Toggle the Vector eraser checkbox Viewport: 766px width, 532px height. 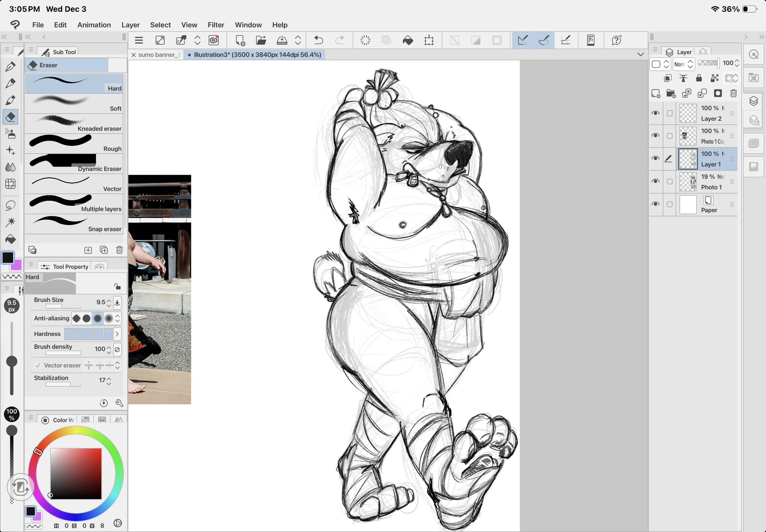38,365
